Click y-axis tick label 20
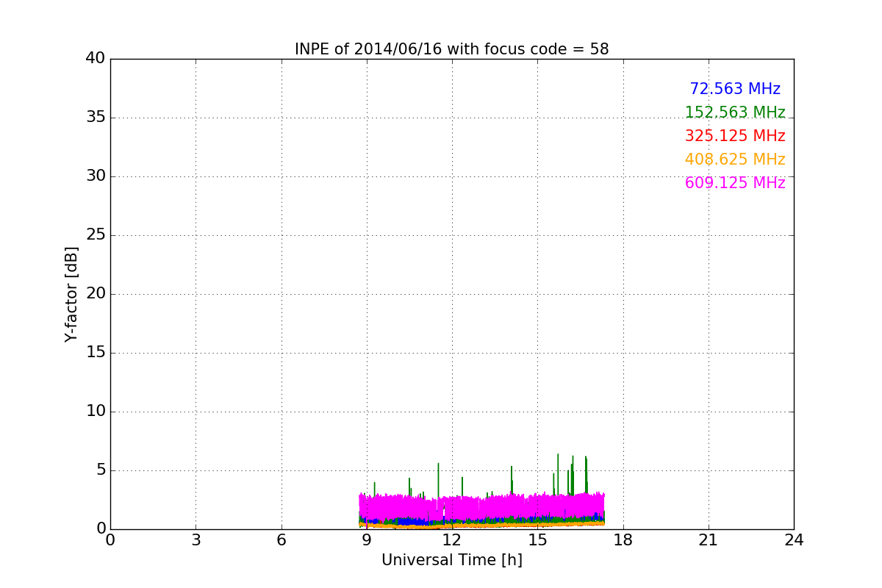882x588 pixels. 96,294
